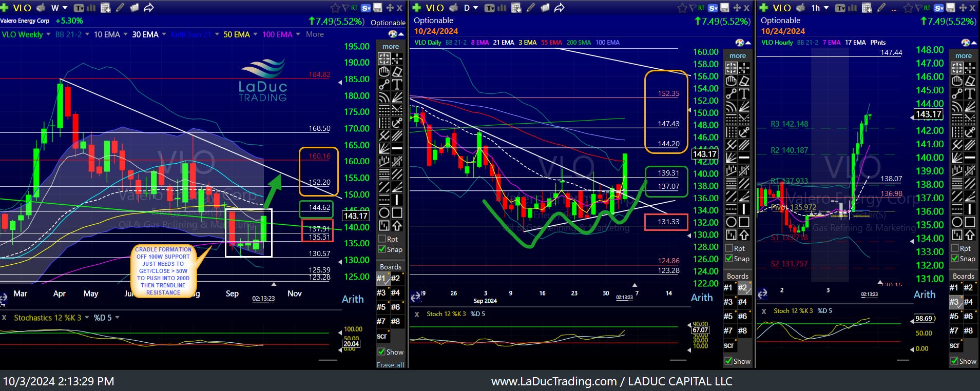Image resolution: width=980 pixels, height=391 pixels.
Task: Click VLO ticker symbol in daily chart
Action: click(434, 8)
